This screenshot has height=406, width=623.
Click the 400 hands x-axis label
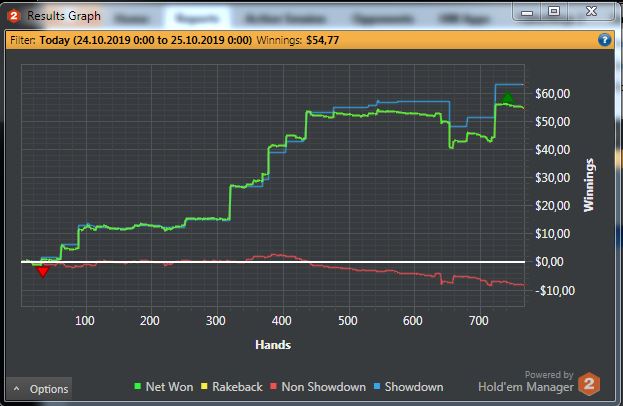click(x=281, y=321)
